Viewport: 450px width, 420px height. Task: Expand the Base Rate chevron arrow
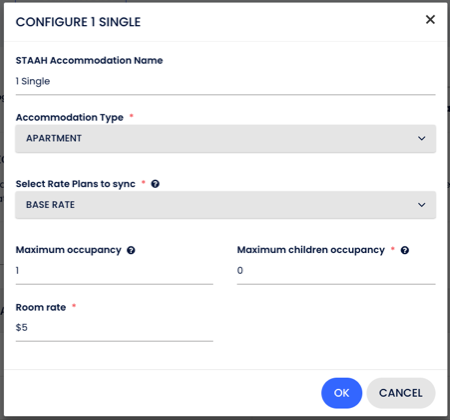point(422,205)
